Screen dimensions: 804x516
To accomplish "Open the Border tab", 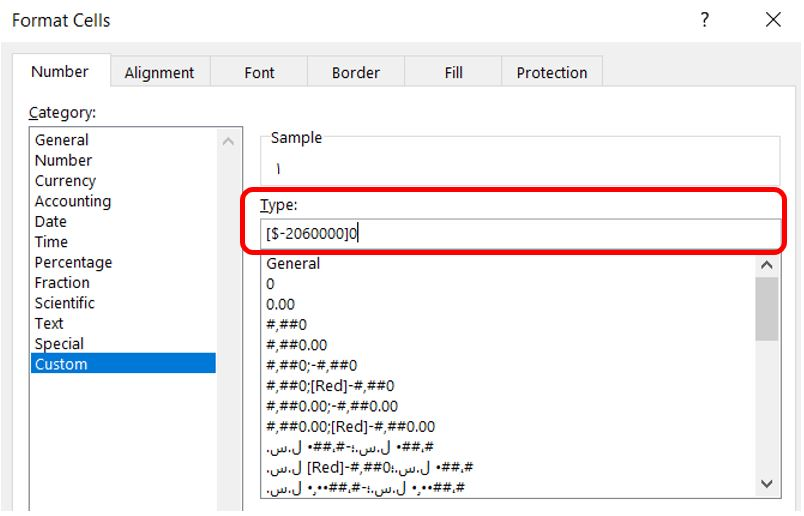I will [356, 72].
